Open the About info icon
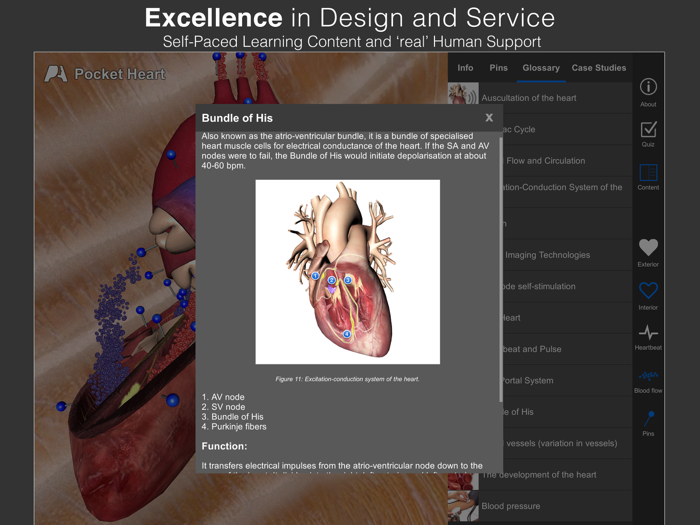 (648, 92)
